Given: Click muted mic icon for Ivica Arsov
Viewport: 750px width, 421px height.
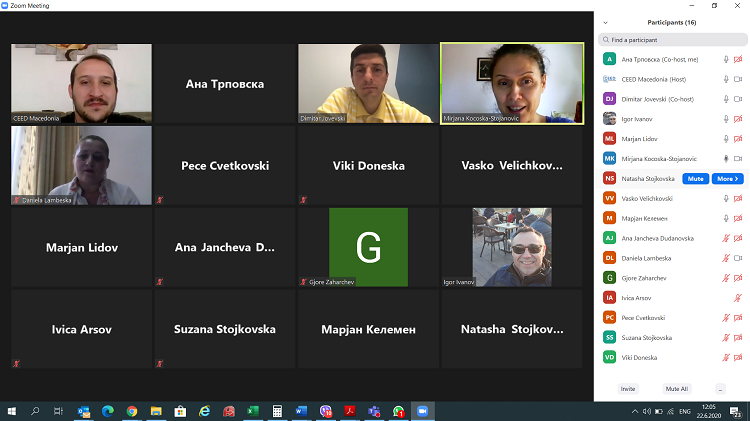Looking at the screenshot, I should point(738,298).
